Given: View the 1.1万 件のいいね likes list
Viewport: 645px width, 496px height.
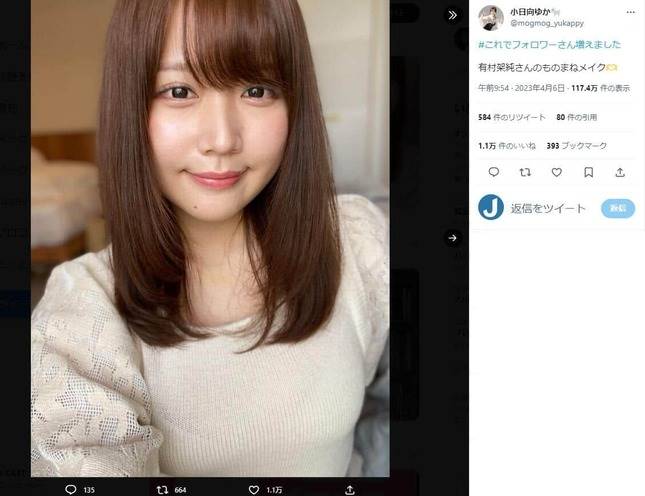Looking at the screenshot, I should click(507, 146).
